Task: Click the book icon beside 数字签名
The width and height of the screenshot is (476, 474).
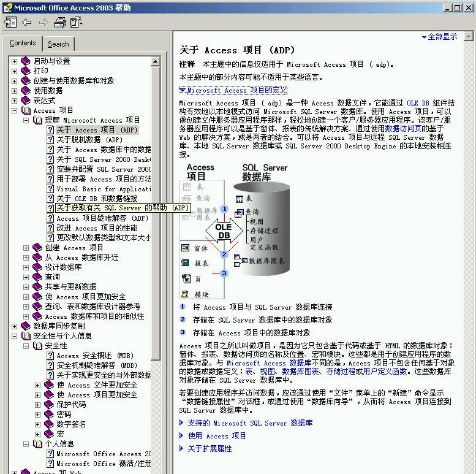Action: pos(49,424)
